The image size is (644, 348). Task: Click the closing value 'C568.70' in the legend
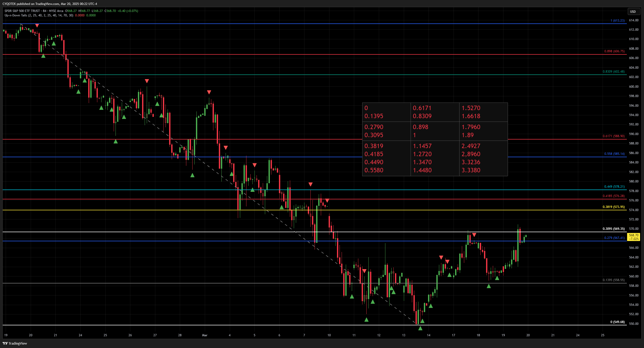pos(110,11)
